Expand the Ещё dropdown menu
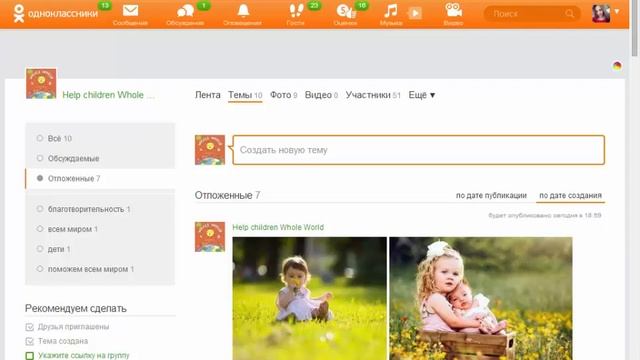 pos(422,95)
